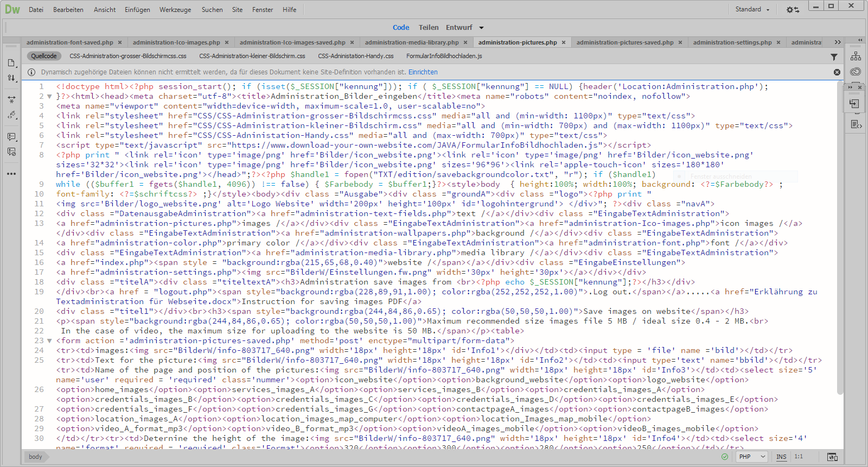Collapse floating panel with double arrows
868x467 pixels.
coord(850,87)
